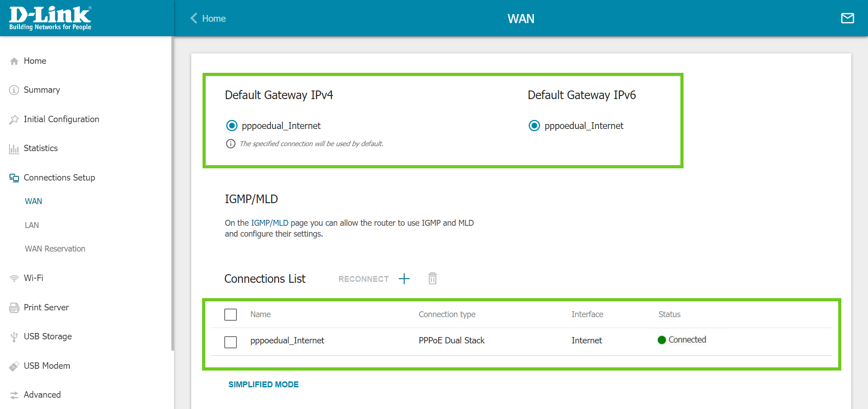The width and height of the screenshot is (868, 409).
Task: Open the LAN settings page
Action: coord(32,225)
